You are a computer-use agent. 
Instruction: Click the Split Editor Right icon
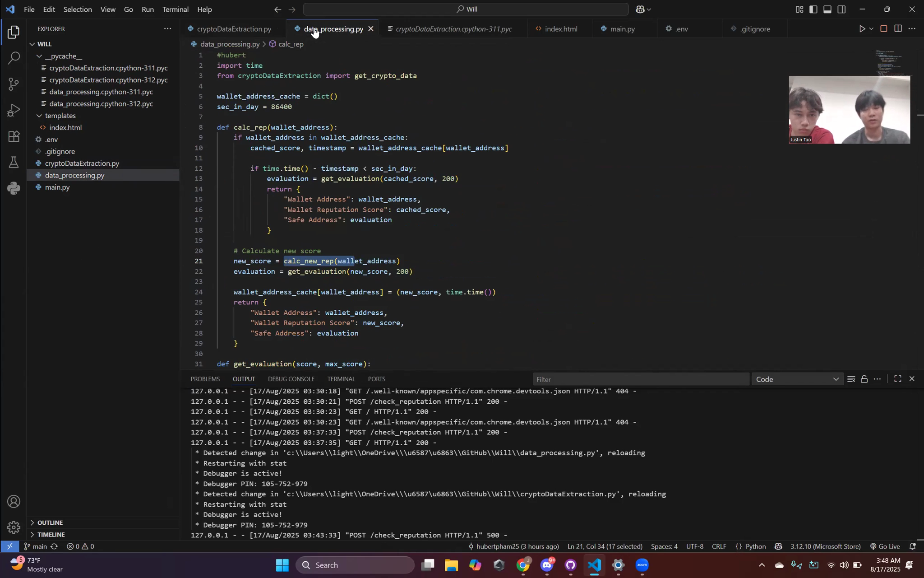coord(898,29)
